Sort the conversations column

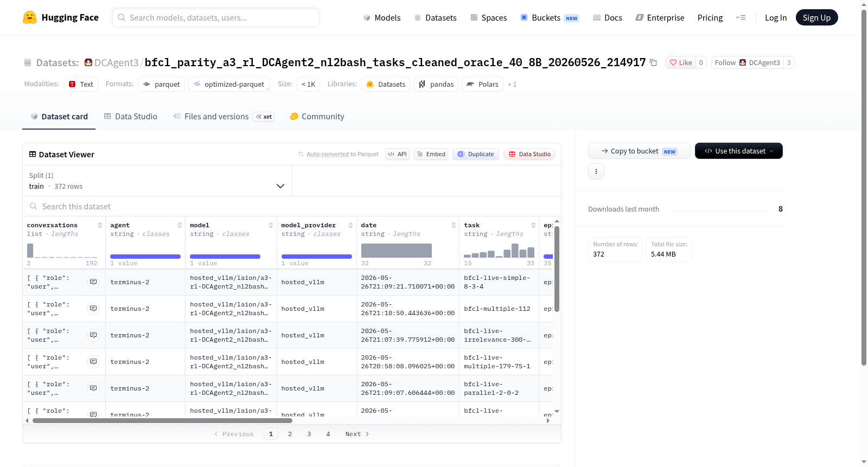pyautogui.click(x=100, y=225)
